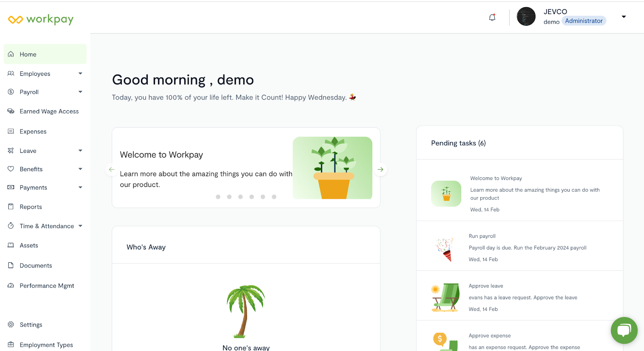
Task: Expand the account dropdown arrow
Action: (623, 17)
